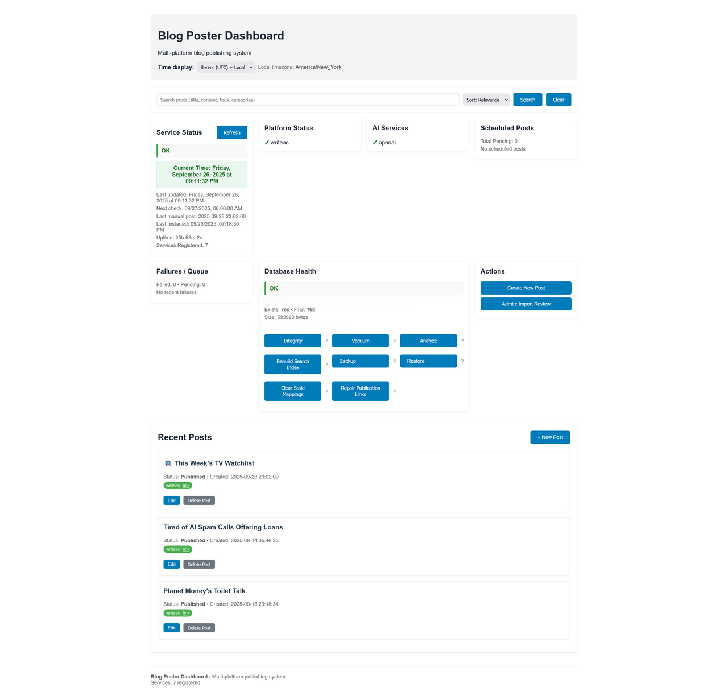Click the + New Post button
Image resolution: width=728 pixels, height=700 pixels.
[550, 437]
